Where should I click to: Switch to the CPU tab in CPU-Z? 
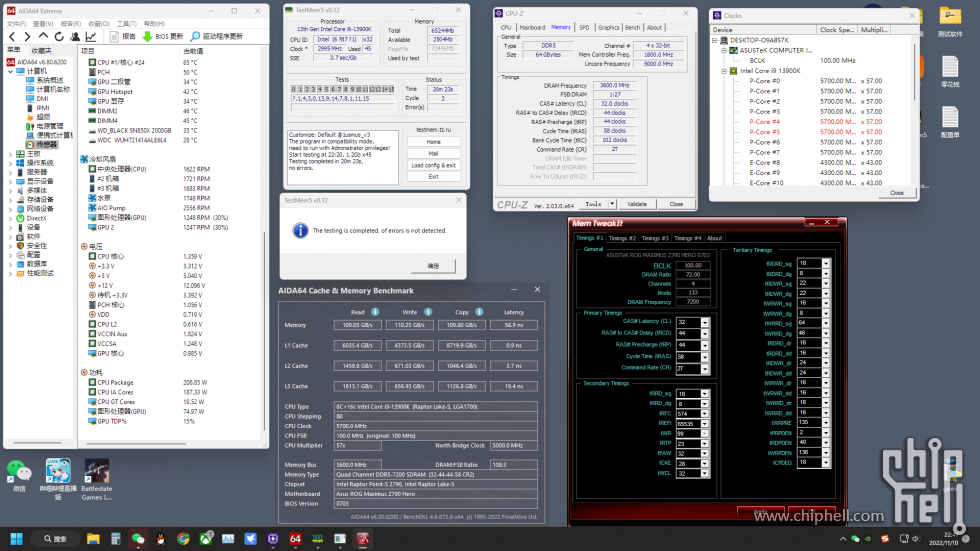[506, 27]
